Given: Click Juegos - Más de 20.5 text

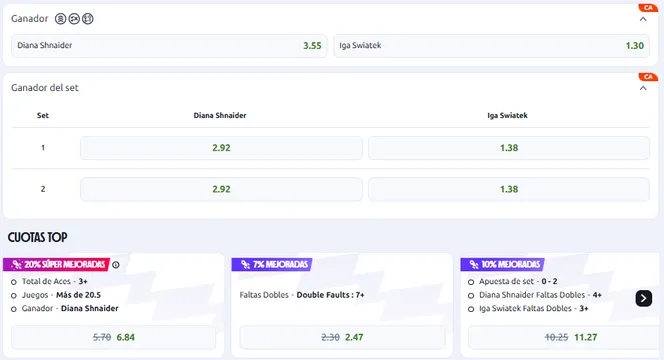Looking at the screenshot, I should 61,295.
